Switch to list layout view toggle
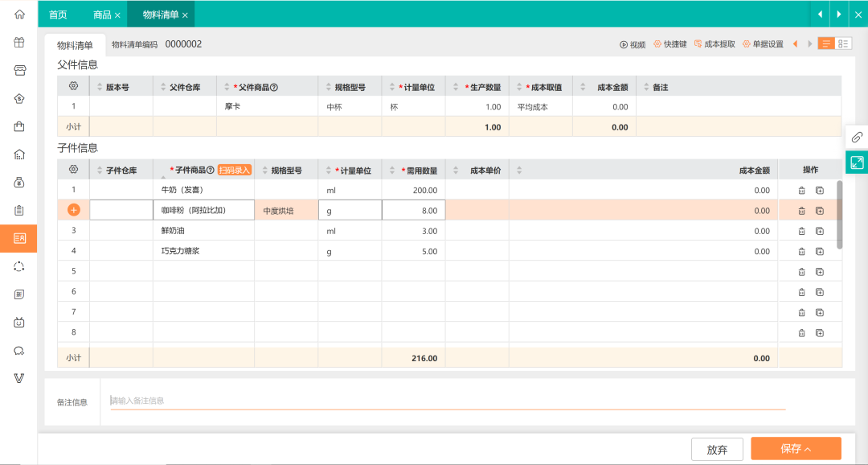868x465 pixels. pyautogui.click(x=826, y=43)
